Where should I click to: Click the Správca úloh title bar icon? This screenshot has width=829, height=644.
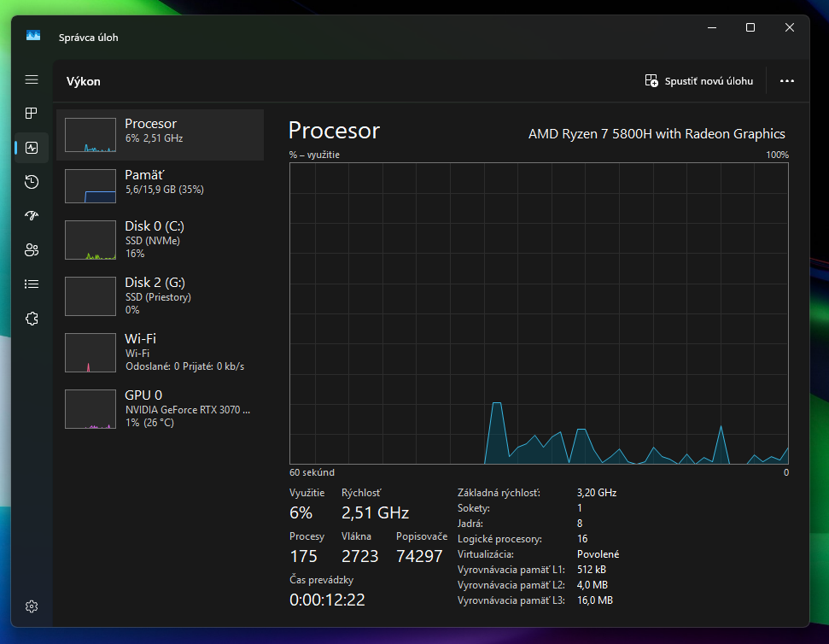point(33,37)
